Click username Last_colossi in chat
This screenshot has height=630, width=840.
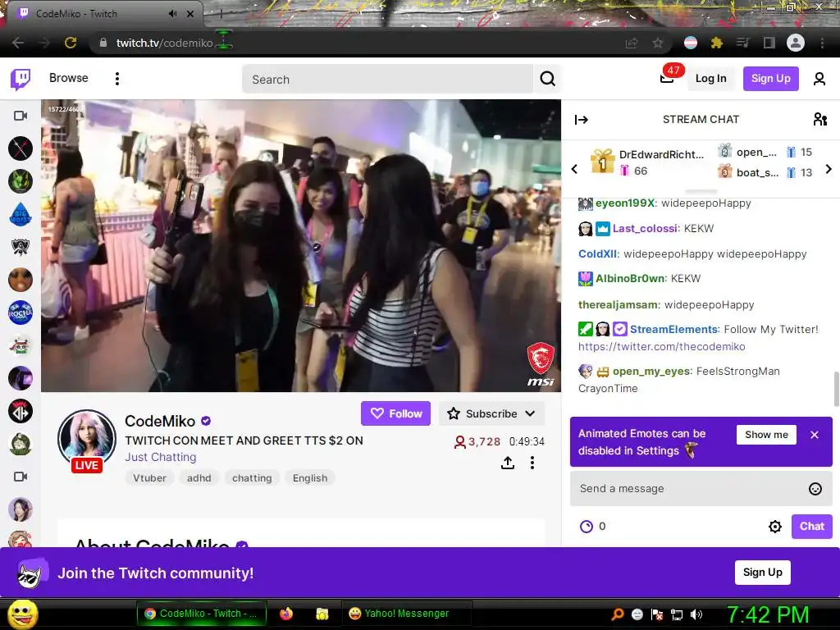[645, 229]
